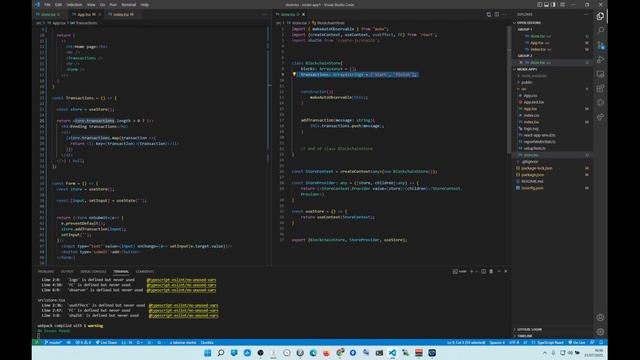Switch to the Problems panel tab
This screenshot has height=360, width=640.
pyautogui.click(x=46, y=271)
